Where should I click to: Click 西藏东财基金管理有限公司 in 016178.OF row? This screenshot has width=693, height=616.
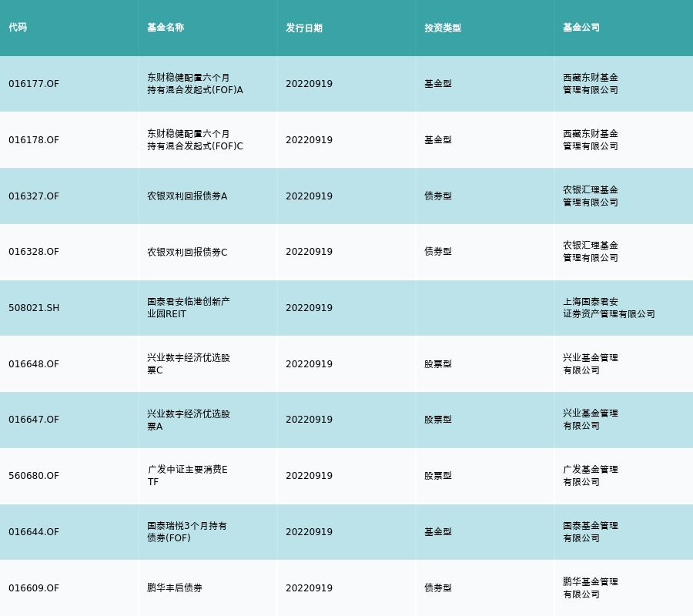point(591,139)
